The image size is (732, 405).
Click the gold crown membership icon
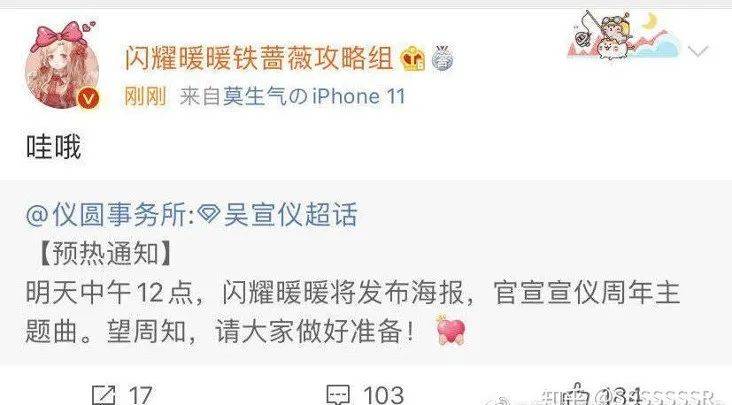point(413,59)
